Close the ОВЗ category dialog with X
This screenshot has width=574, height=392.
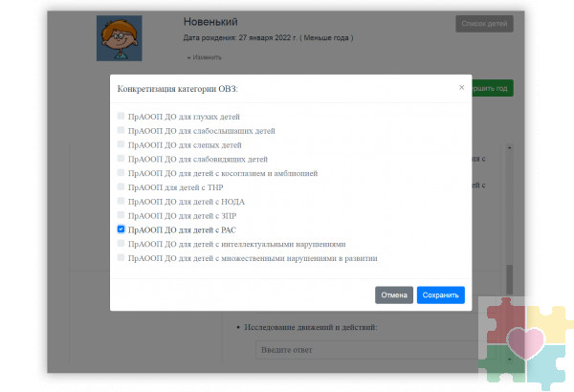[x=461, y=87]
